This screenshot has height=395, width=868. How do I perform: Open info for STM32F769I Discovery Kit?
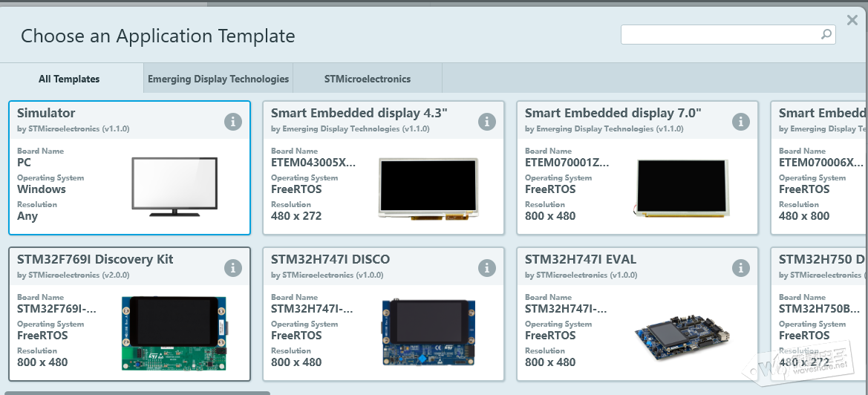point(233,268)
